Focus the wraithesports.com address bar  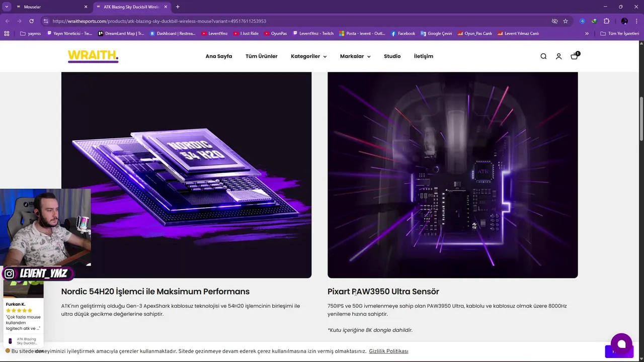pos(297,21)
